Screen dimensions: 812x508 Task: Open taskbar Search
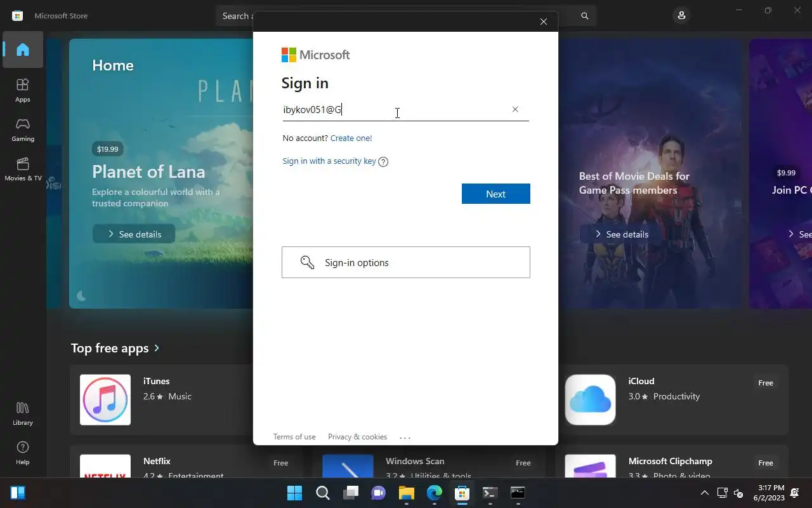(322, 493)
